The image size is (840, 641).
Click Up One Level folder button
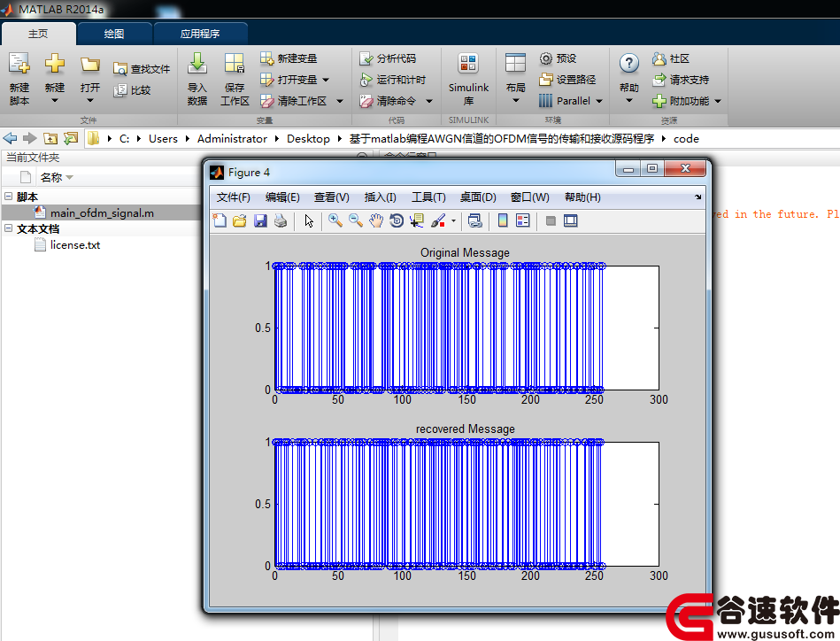tap(50, 138)
